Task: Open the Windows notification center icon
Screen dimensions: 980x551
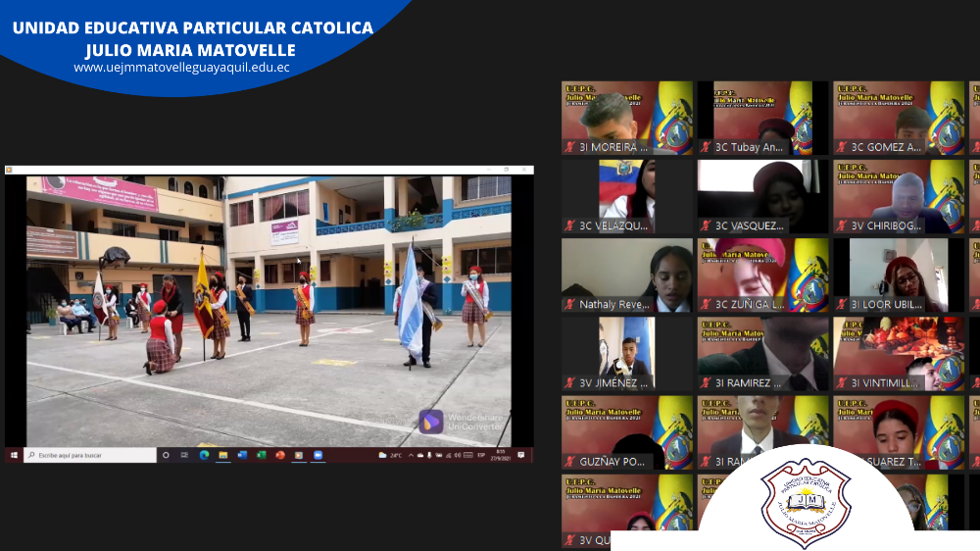Action: pos(520,455)
